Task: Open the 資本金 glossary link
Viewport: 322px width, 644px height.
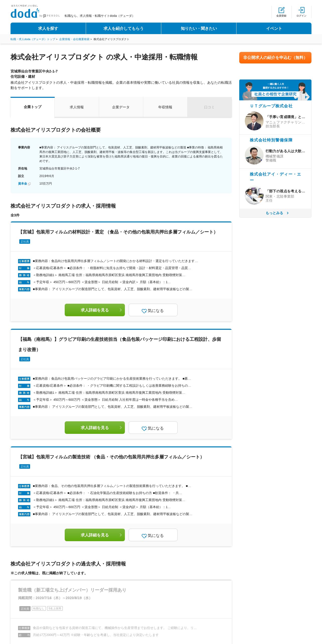Action: pyautogui.click(x=23, y=184)
